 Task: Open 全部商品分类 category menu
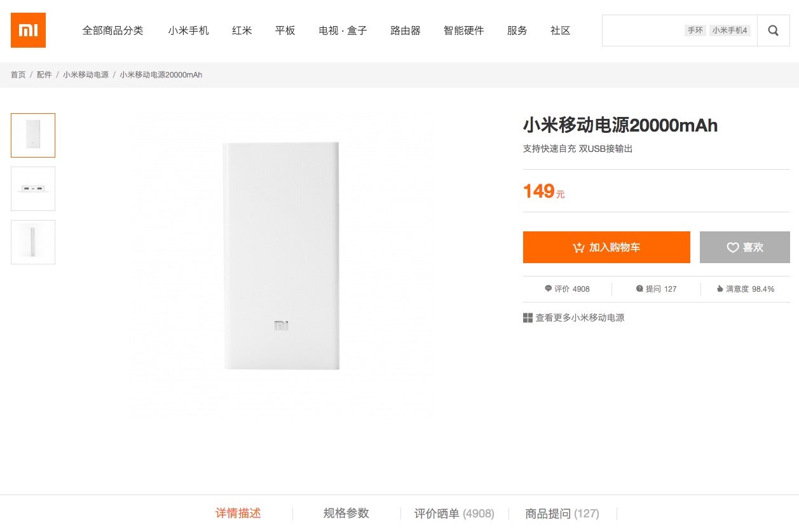[x=113, y=31]
